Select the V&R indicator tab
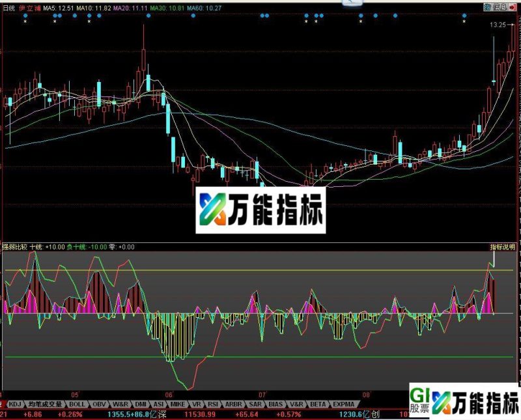 [x=296, y=404]
